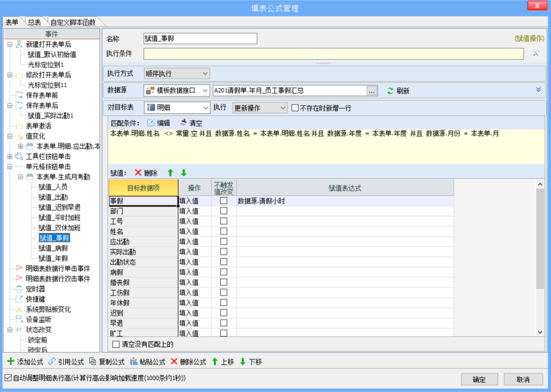Click the condition editor icon beside 执行条件
This screenshot has width=551, height=392.
coord(536,54)
